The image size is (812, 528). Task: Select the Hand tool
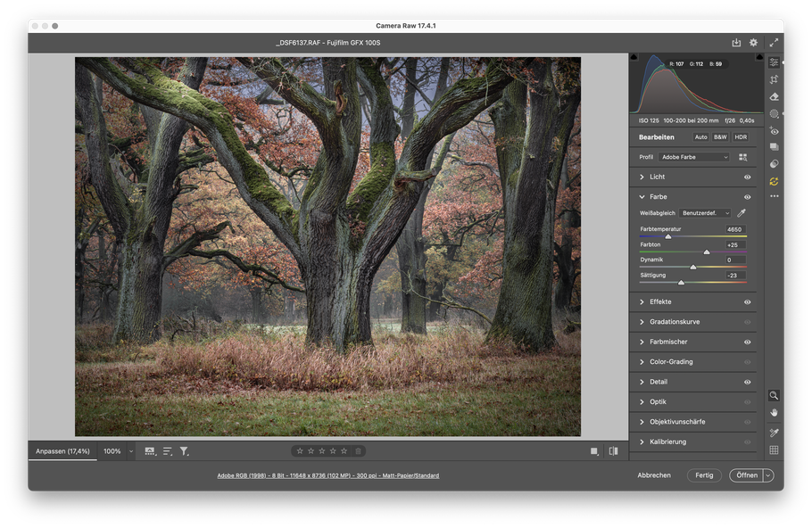[774, 413]
